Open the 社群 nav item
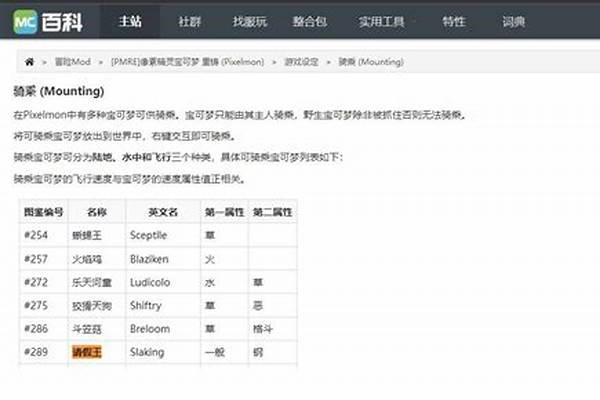 [190, 21]
